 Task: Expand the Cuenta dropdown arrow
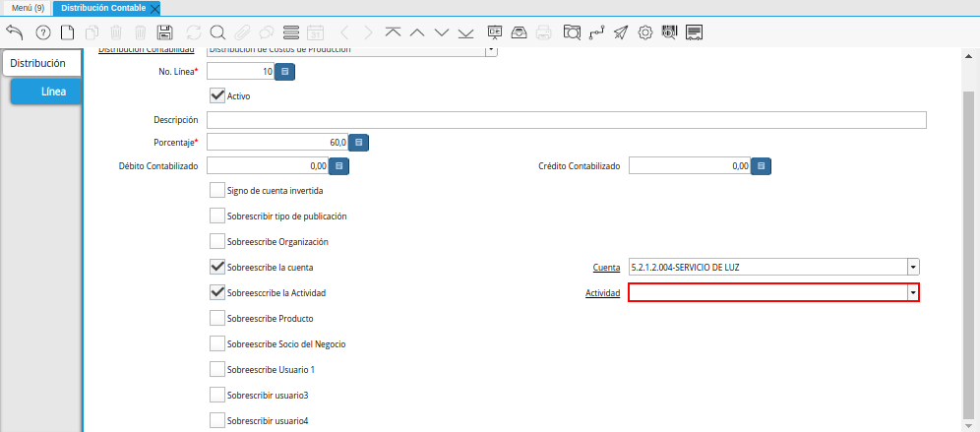pyautogui.click(x=913, y=267)
